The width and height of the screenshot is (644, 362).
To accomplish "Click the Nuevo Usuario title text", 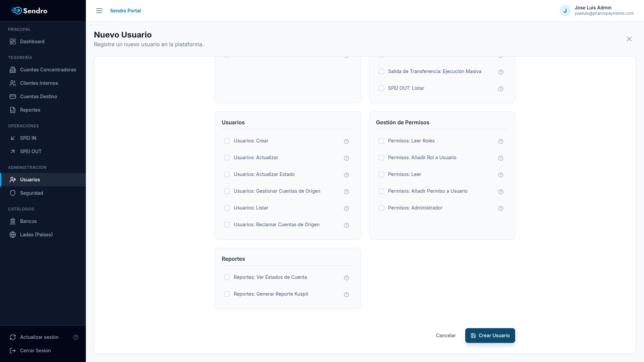I will (x=123, y=35).
